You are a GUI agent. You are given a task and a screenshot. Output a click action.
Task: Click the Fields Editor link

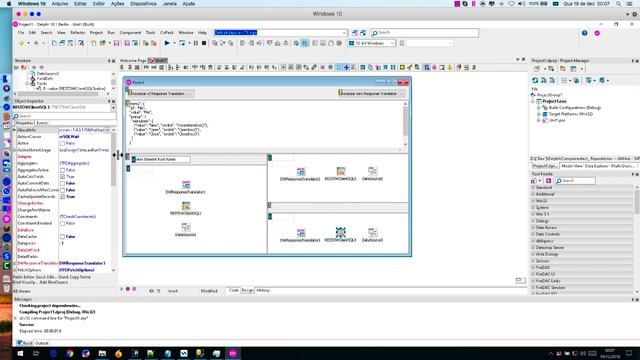(x=22, y=277)
